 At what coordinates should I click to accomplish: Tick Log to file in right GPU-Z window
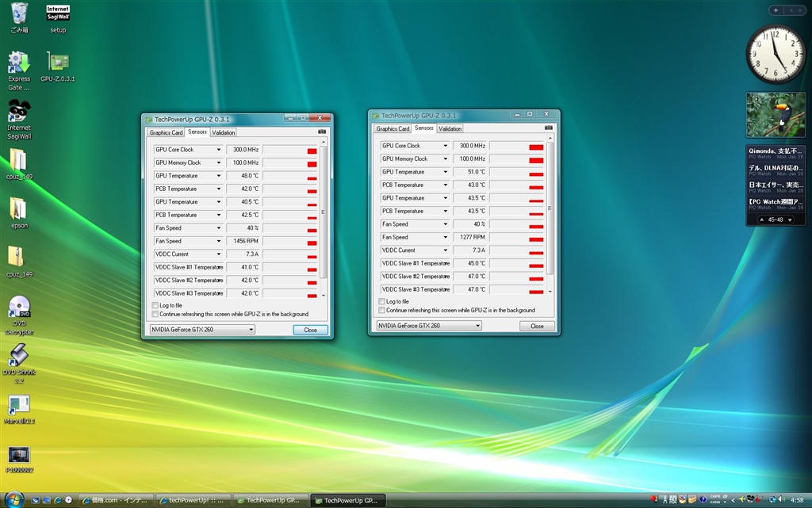382,301
